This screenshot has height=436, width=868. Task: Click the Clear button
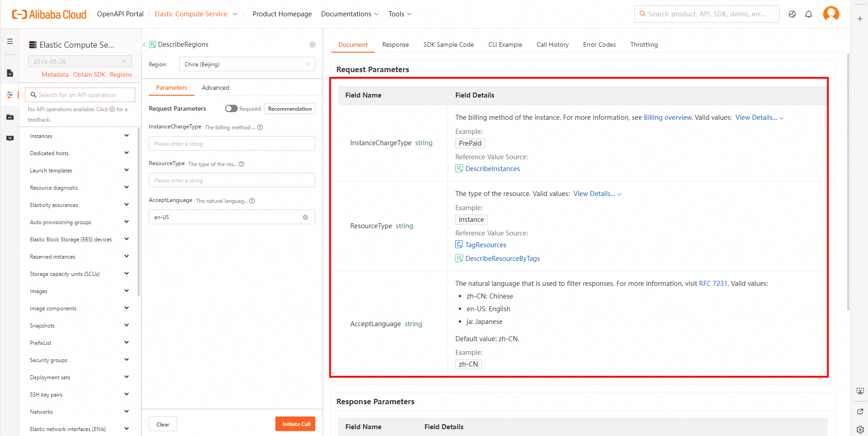point(163,424)
